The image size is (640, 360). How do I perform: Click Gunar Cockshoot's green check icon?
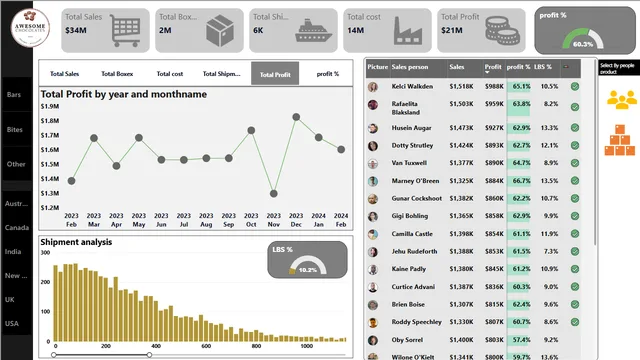coord(575,198)
